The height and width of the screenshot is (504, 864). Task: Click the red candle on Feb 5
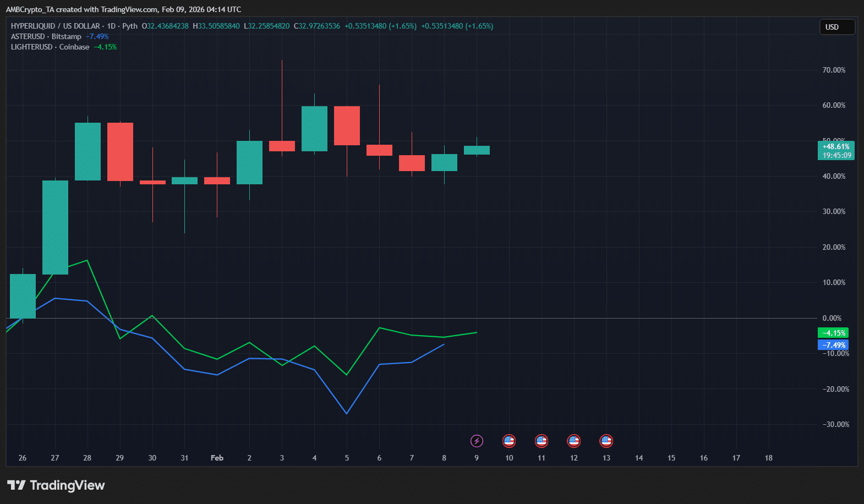pos(347,125)
